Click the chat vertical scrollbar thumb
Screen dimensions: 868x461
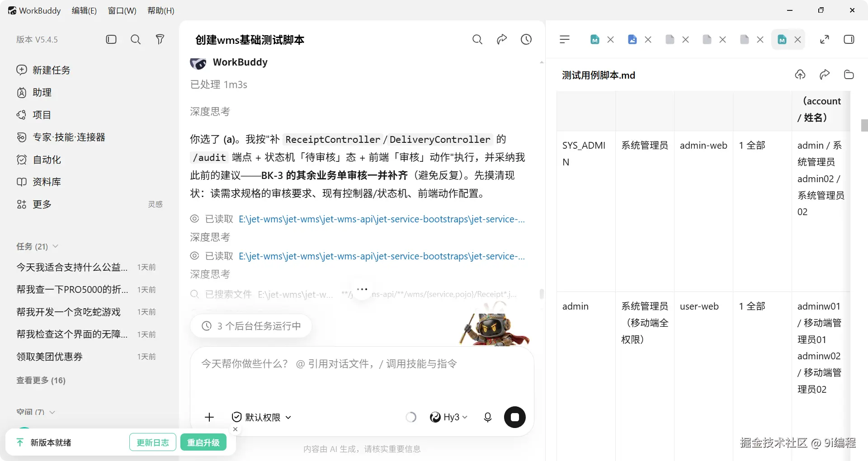[x=542, y=294]
